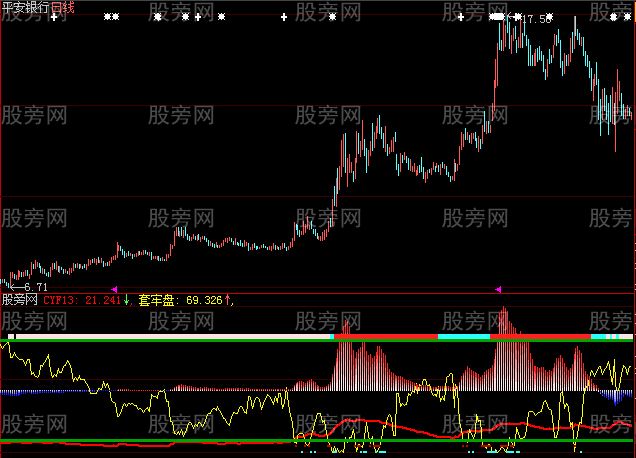The width and height of the screenshot is (636, 458).
Task: Click the left magenta triangle marker
Action: click(113, 289)
